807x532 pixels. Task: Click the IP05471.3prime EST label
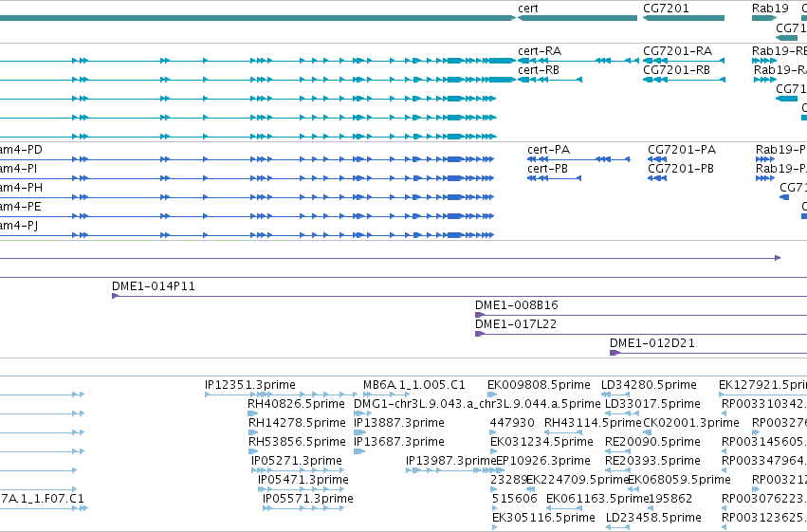click(303, 480)
